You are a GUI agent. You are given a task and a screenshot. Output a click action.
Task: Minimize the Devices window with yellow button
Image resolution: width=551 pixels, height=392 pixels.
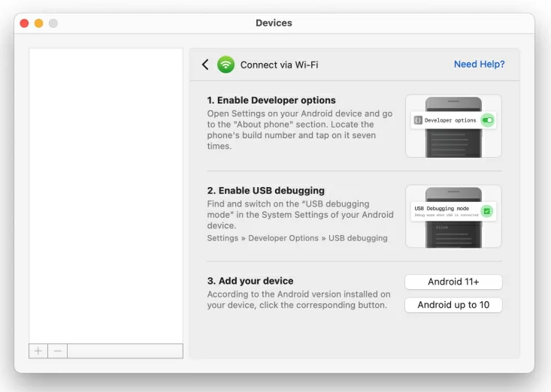pos(38,23)
